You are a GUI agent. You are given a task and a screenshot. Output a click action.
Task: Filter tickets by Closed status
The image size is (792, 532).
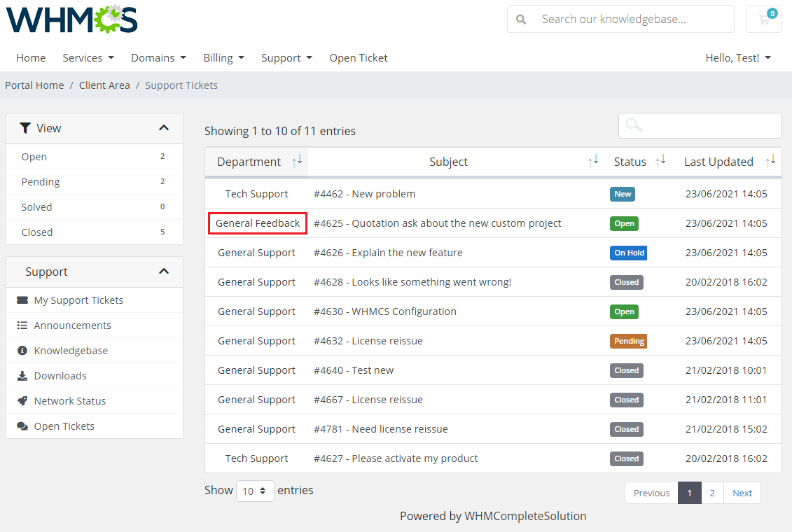coord(94,232)
